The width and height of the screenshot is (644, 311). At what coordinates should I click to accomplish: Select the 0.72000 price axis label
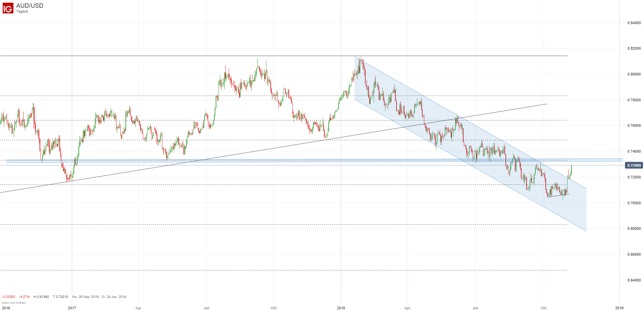(x=634, y=177)
